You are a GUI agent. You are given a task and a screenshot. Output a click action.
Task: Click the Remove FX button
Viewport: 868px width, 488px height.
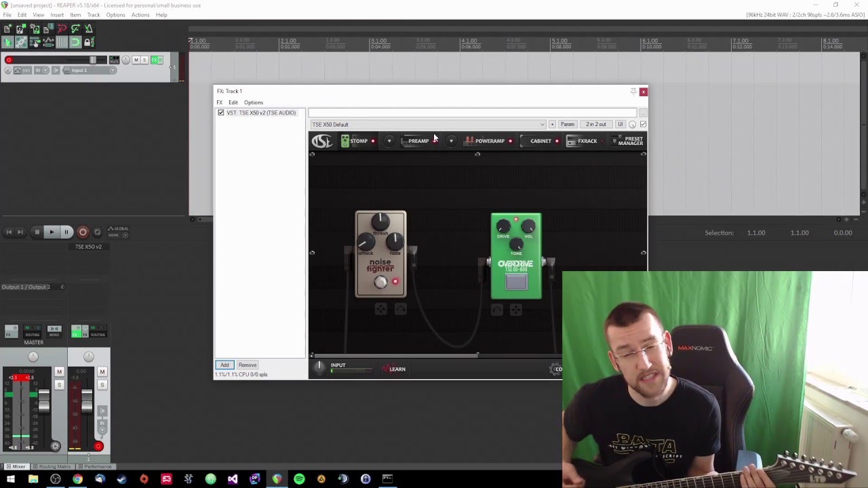coord(248,365)
